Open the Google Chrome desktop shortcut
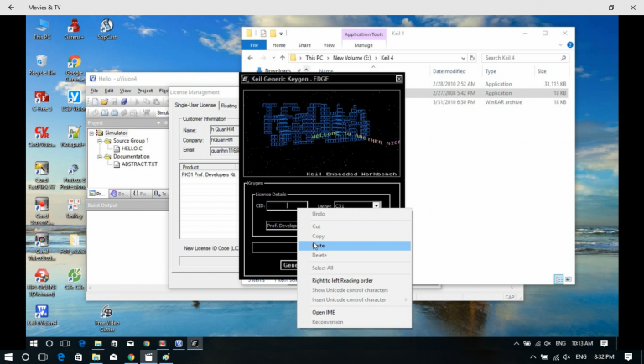Screen dimensions: 644x364 pyautogui.click(x=74, y=65)
